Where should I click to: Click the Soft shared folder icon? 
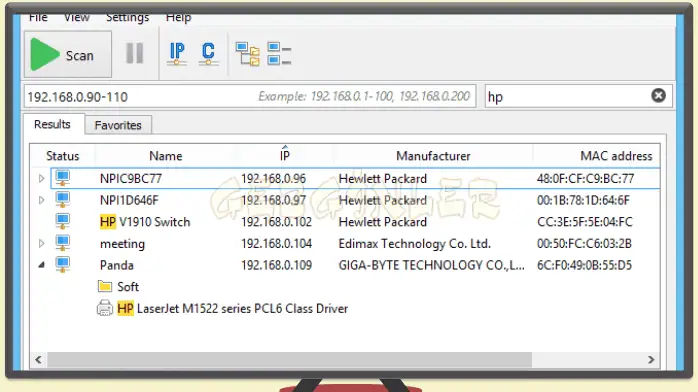[105, 286]
